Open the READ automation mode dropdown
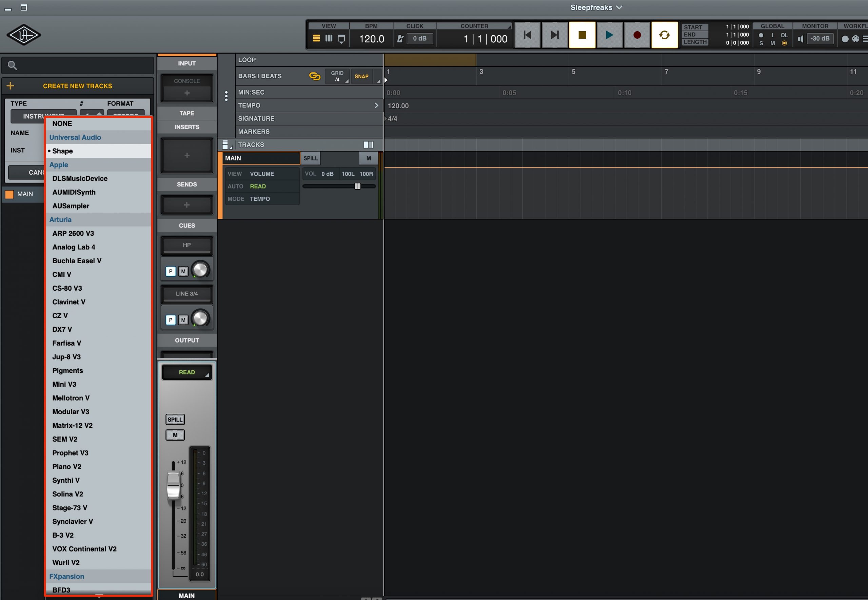Viewport: 868px width, 600px height. tap(187, 372)
